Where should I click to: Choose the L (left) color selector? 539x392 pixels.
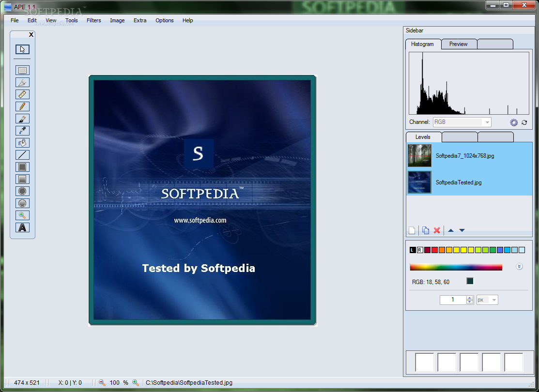413,250
